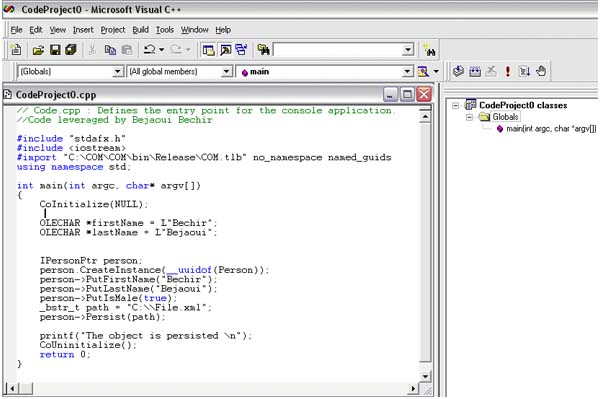600x399 pixels.
Task: Click the Cut scissors icon
Action: coord(92,50)
